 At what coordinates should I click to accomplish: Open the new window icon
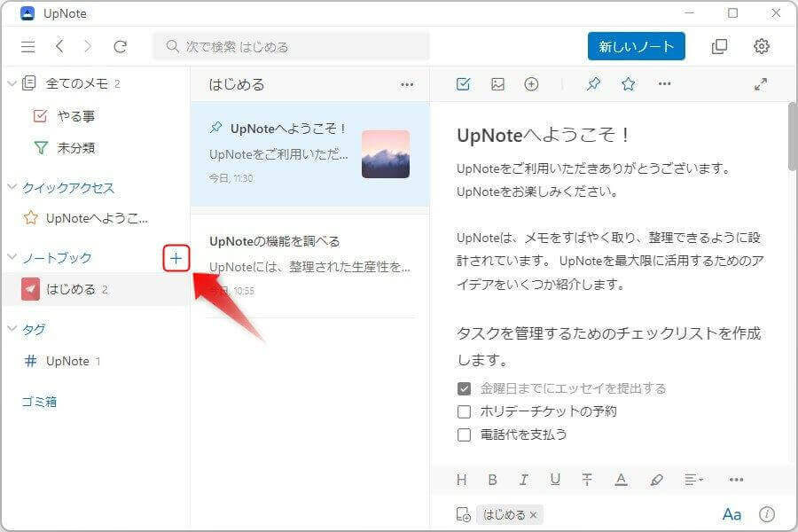click(x=719, y=46)
